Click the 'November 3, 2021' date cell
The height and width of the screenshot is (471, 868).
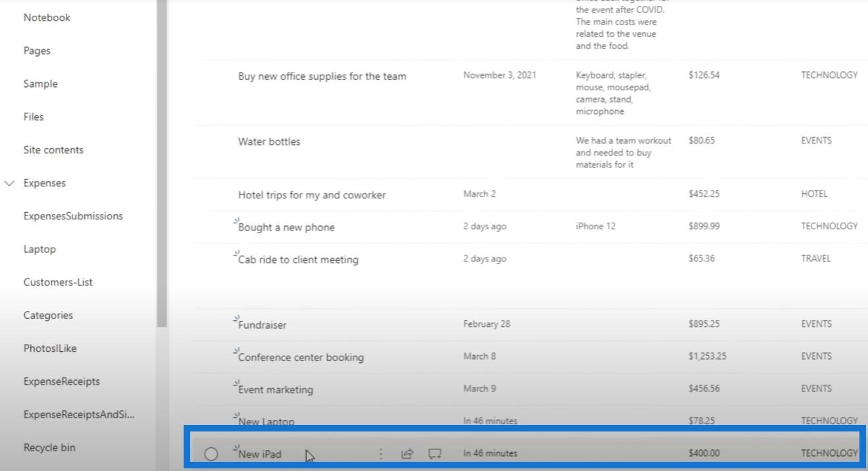pos(499,75)
